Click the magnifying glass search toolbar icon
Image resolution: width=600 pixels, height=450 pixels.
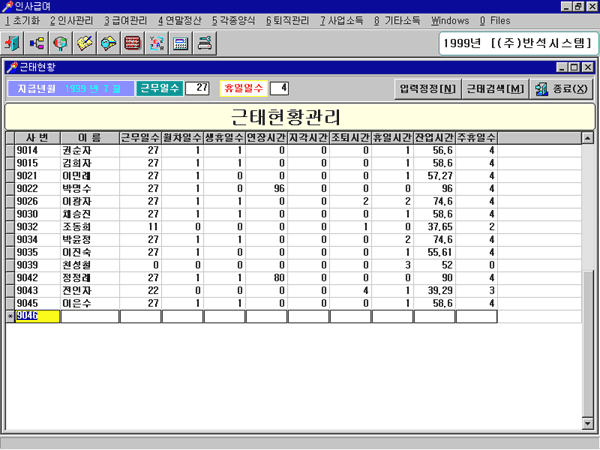[109, 44]
